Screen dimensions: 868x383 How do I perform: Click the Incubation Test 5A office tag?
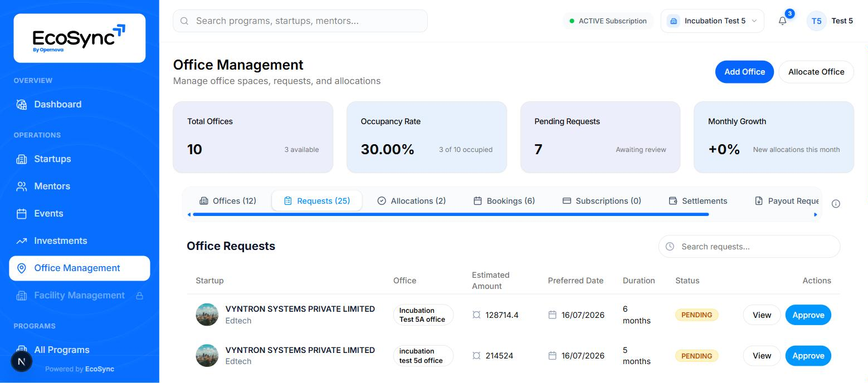point(423,315)
